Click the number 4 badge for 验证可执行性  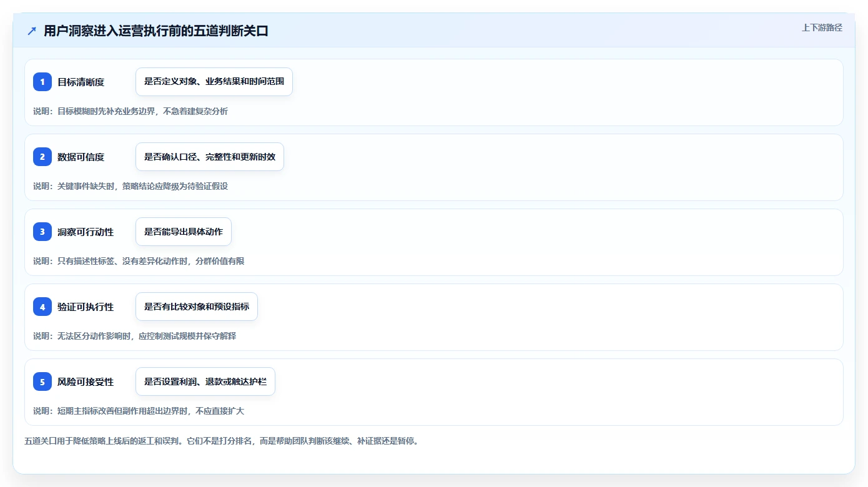tap(42, 307)
